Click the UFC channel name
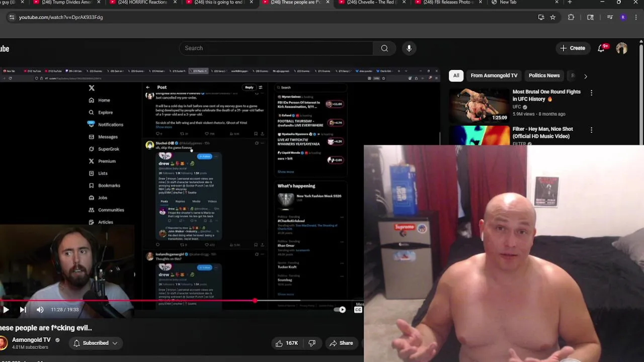 tap(517, 107)
